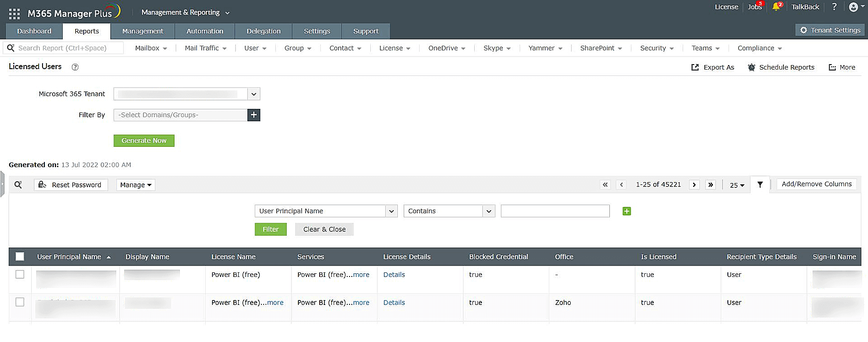Add another filter condition with green plus

627,211
